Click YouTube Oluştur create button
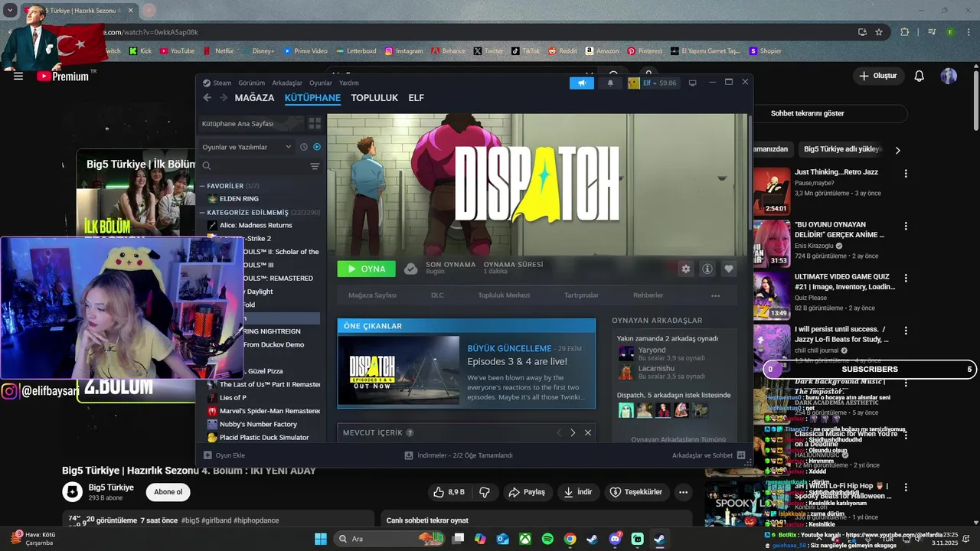Screen dimensions: 980x551 click(877, 76)
